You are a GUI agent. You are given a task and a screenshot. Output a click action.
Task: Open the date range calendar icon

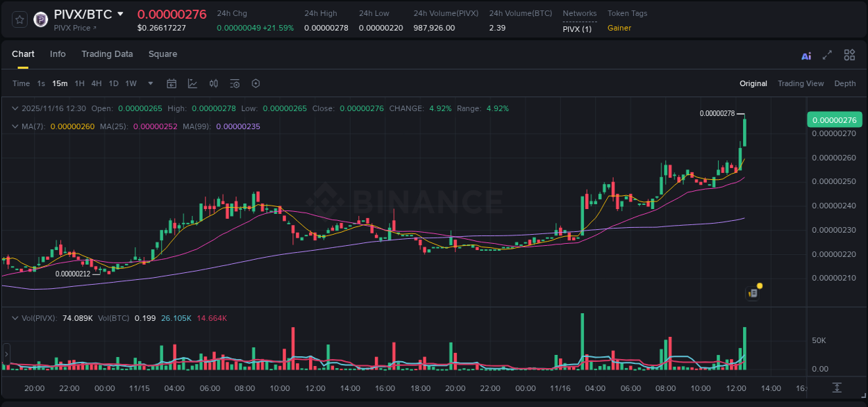[172, 83]
